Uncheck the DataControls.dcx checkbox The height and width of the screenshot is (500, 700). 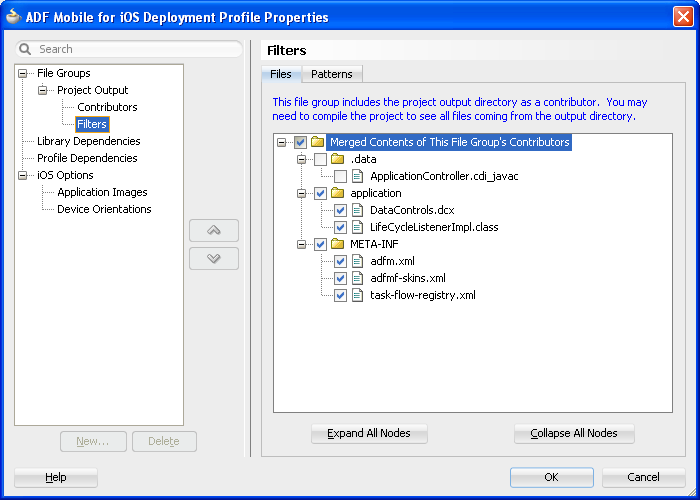point(340,210)
